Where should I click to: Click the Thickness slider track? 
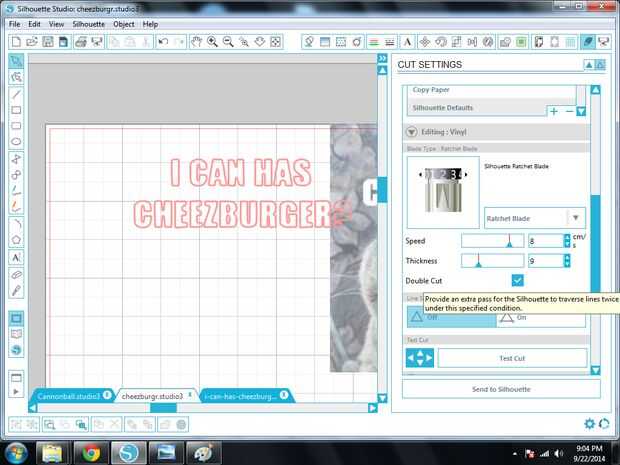point(492,261)
